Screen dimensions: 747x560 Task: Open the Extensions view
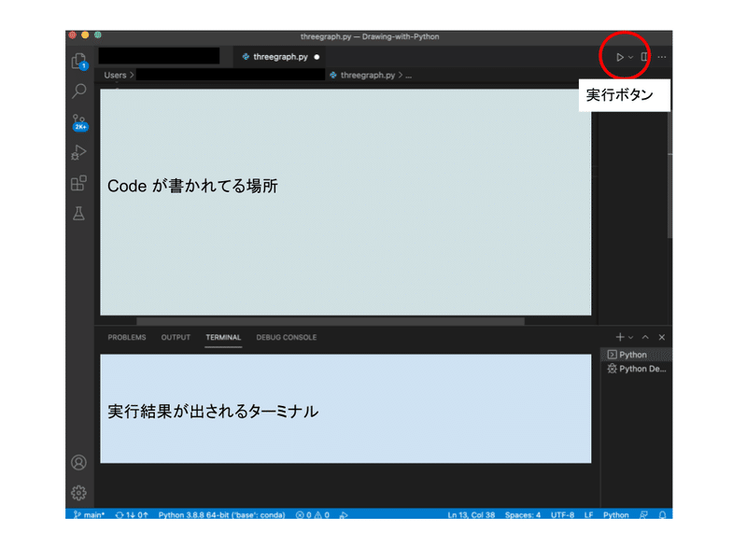[x=79, y=183]
